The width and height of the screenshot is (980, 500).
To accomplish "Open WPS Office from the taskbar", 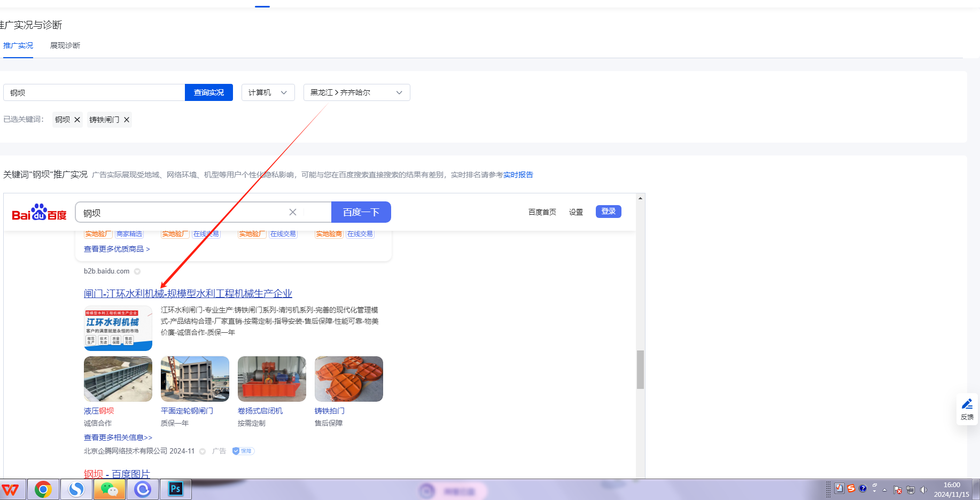I will click(x=11, y=489).
